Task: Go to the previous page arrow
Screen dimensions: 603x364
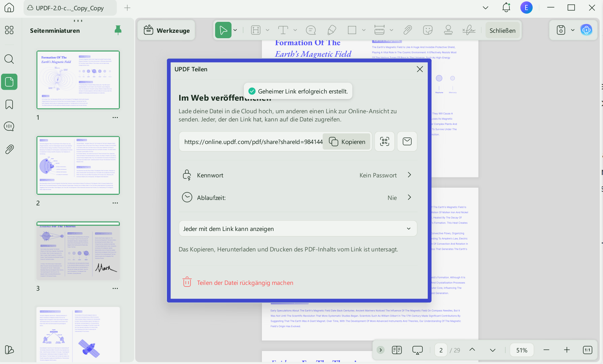Action: pos(472,350)
